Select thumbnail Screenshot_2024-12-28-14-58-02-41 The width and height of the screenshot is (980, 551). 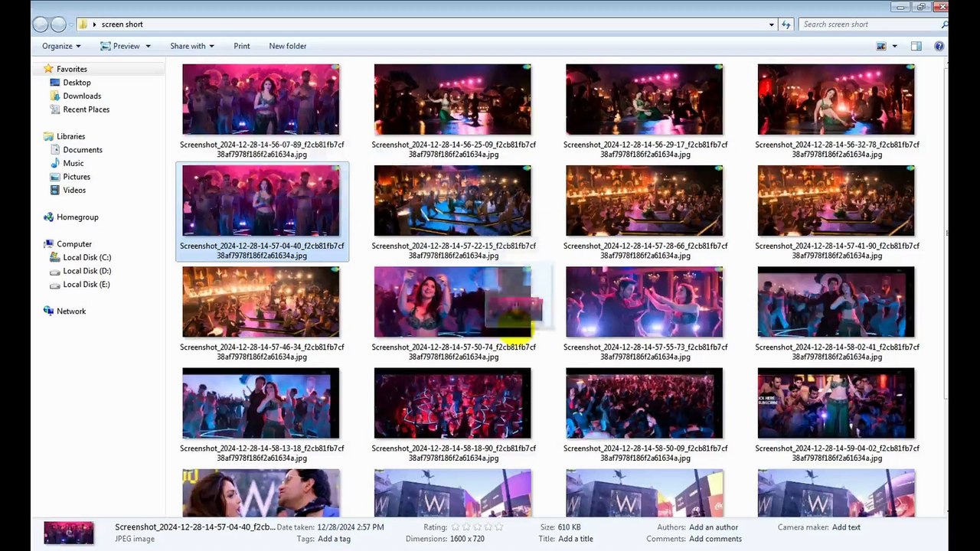click(x=836, y=302)
